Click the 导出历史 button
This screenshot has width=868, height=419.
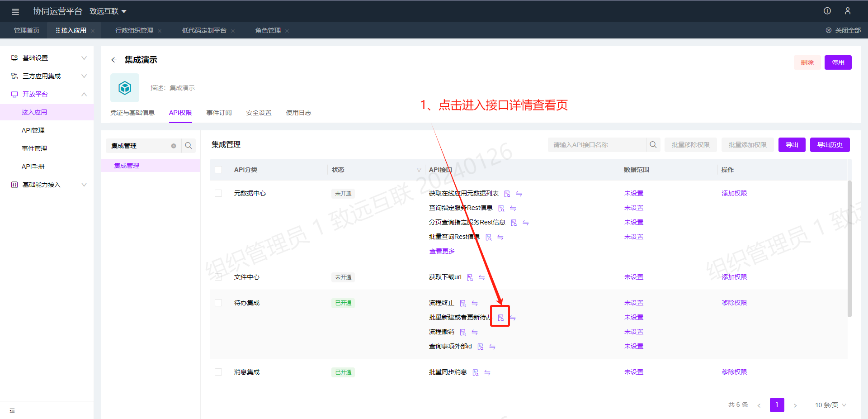click(830, 145)
